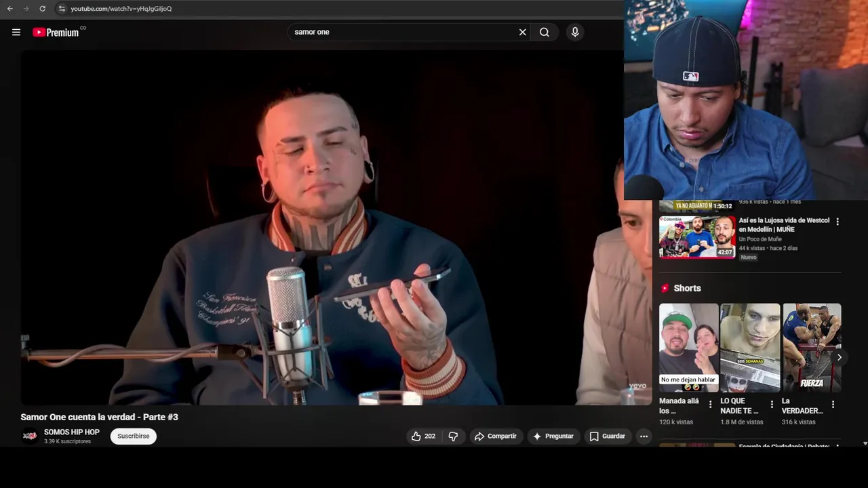Start voice search with microphone icon

coord(575,32)
